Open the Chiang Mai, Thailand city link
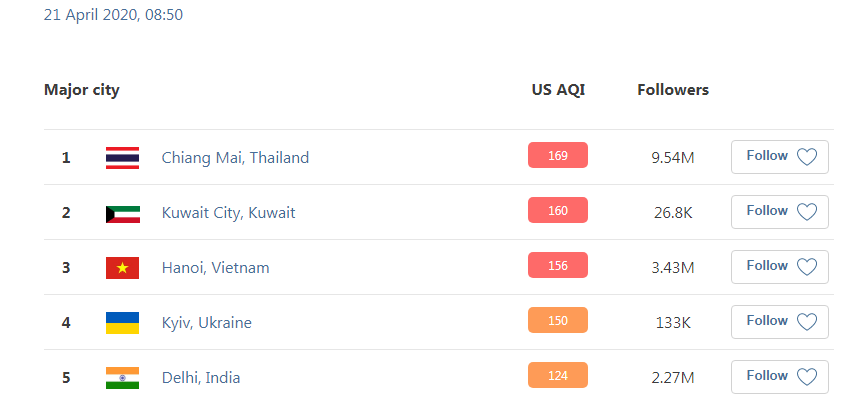The image size is (846, 404). [235, 157]
